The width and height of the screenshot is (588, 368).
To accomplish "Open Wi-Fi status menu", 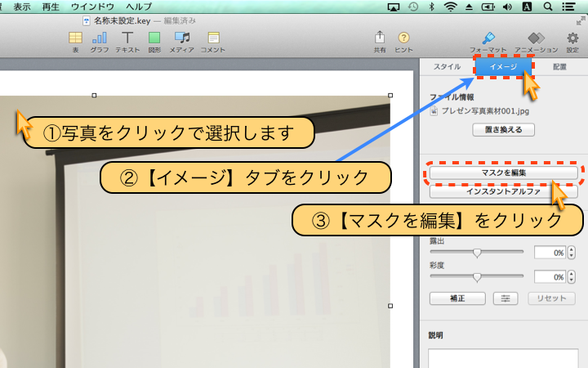I will pyautogui.click(x=450, y=7).
